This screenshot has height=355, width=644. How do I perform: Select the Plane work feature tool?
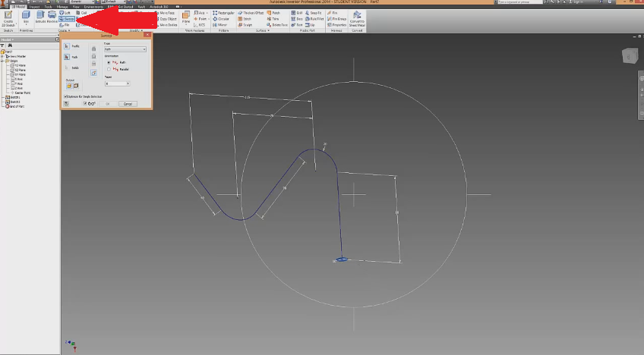click(186, 17)
